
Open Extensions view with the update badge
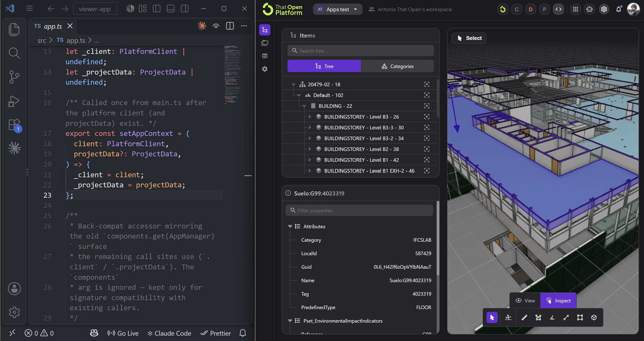[x=14, y=125]
